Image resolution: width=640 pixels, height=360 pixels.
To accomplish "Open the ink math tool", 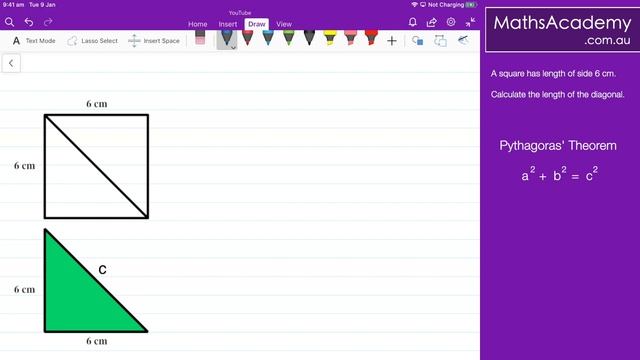I will (463, 40).
